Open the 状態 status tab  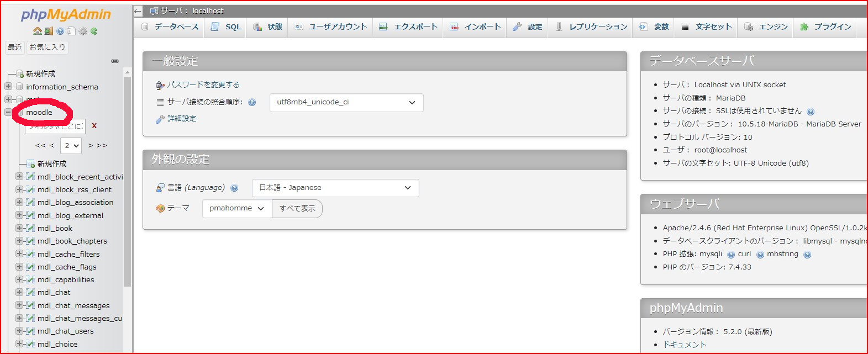point(267,27)
